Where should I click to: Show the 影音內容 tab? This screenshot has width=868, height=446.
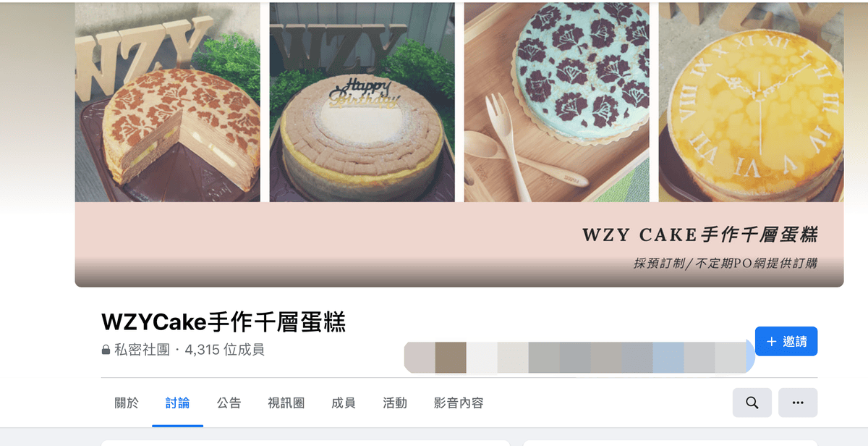point(459,403)
